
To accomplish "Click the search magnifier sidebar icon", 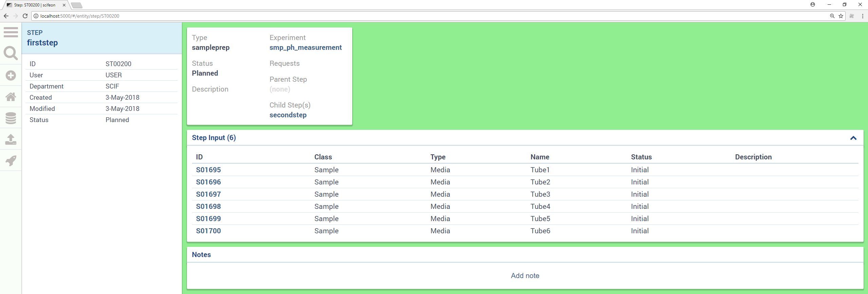I will click(x=11, y=54).
